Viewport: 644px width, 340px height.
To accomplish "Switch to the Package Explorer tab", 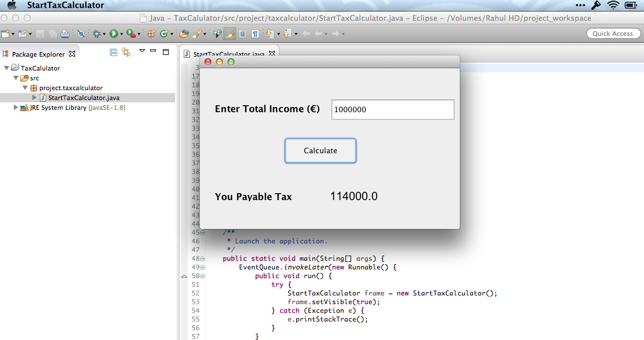I will click(38, 54).
